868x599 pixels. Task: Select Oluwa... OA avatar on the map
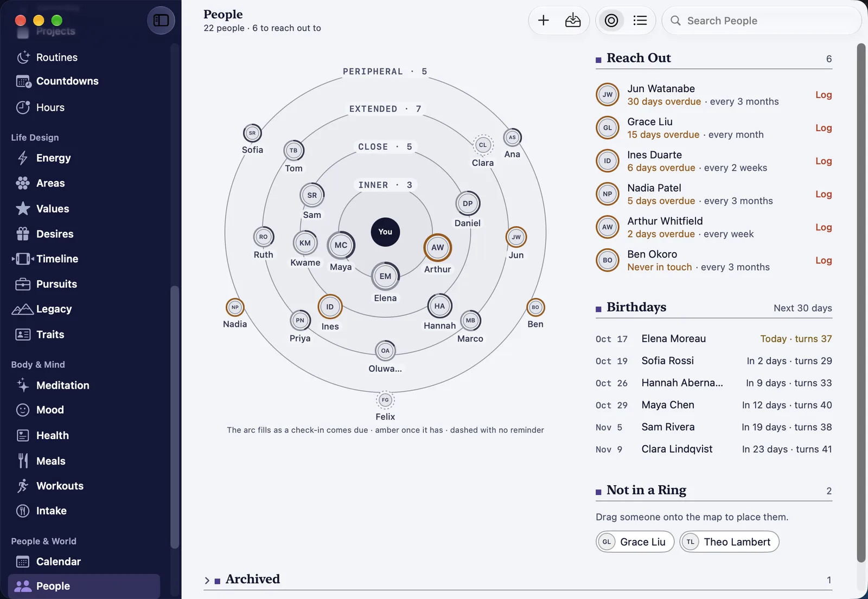click(x=385, y=351)
